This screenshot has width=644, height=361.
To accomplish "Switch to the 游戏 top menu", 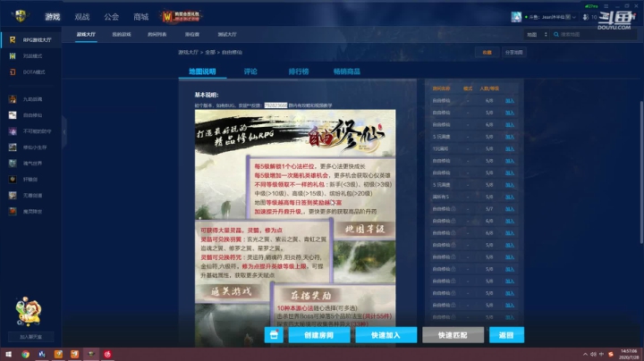I will pos(53,17).
